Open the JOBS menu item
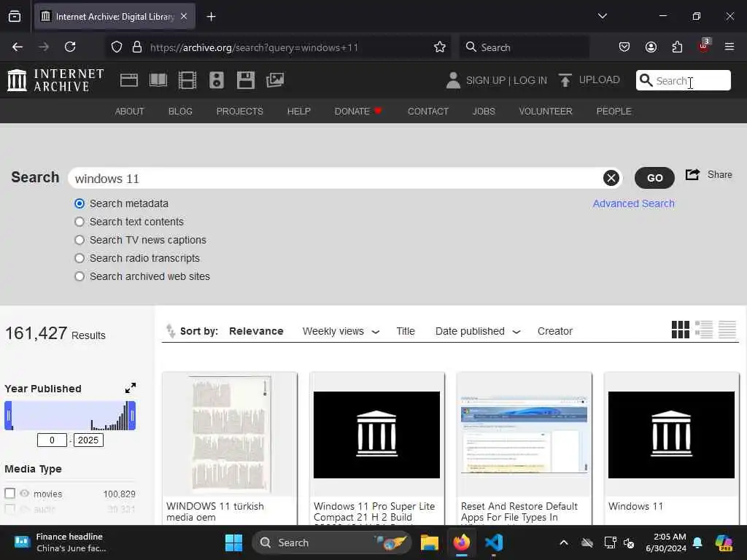747x560 pixels. coord(484,111)
